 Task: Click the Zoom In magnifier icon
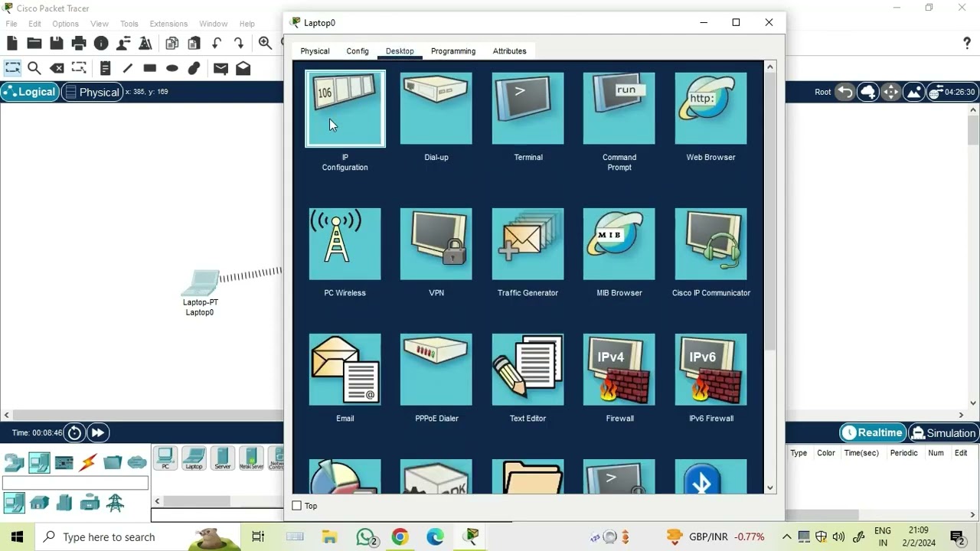pyautogui.click(x=265, y=44)
